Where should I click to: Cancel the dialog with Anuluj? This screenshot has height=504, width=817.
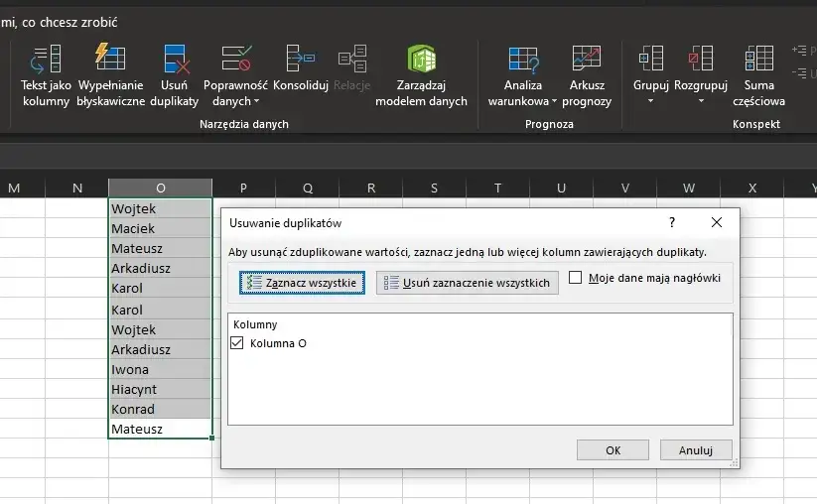pyautogui.click(x=696, y=449)
